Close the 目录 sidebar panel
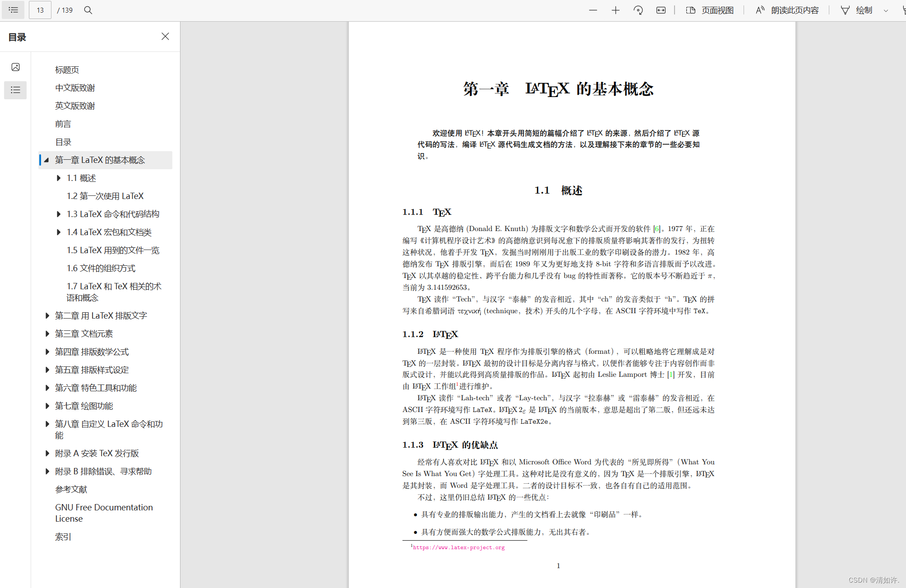 [165, 37]
